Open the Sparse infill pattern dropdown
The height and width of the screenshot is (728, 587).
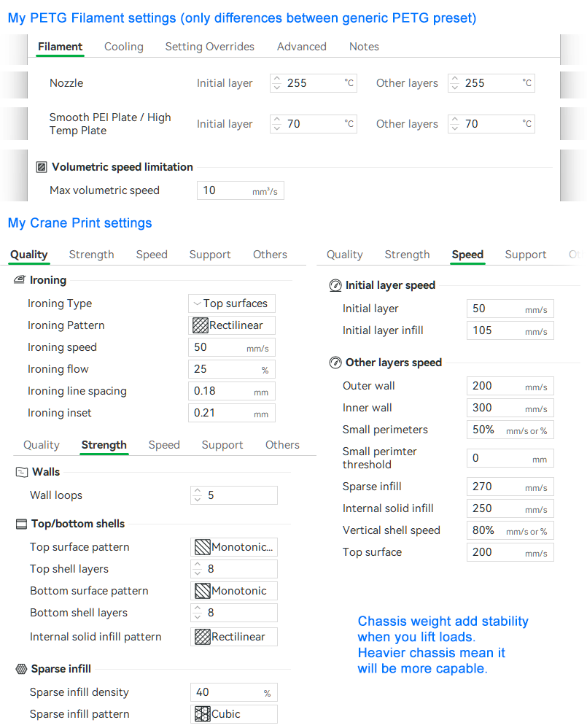pos(233,713)
